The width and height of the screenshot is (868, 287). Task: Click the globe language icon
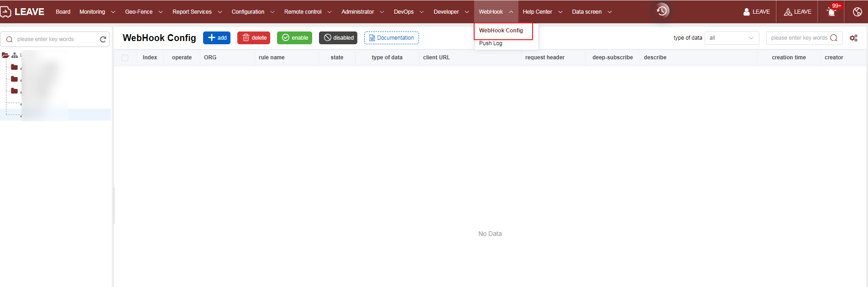pyautogui.click(x=857, y=12)
